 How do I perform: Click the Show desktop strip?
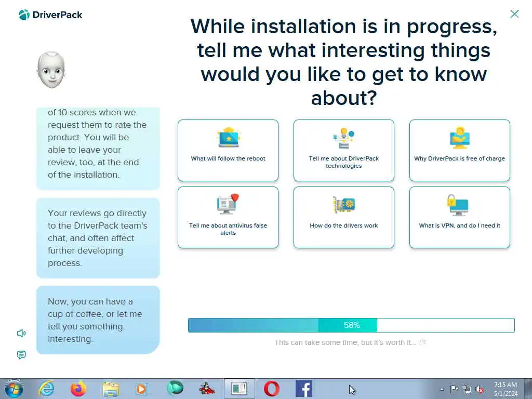[x=528, y=389]
